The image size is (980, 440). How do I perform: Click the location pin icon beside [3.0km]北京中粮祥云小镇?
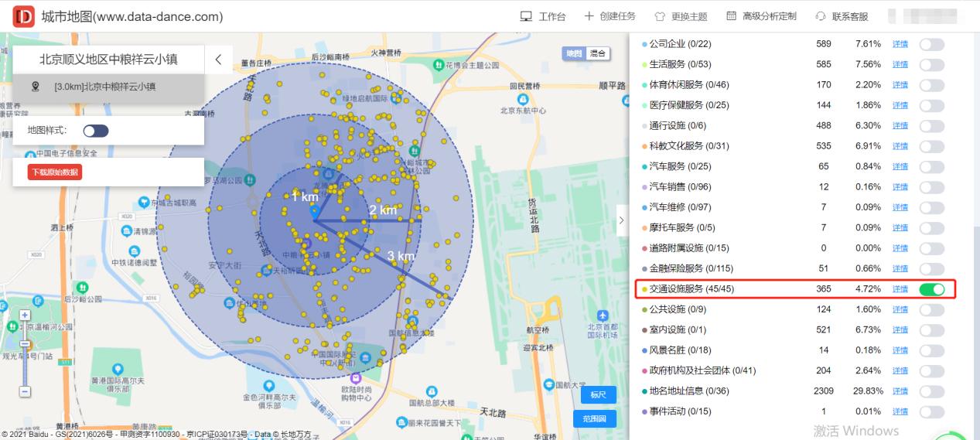click(x=35, y=87)
